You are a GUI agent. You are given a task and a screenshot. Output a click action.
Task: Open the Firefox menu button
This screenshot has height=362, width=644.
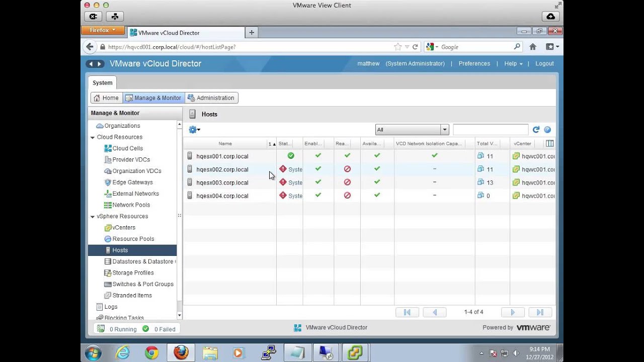102,30
